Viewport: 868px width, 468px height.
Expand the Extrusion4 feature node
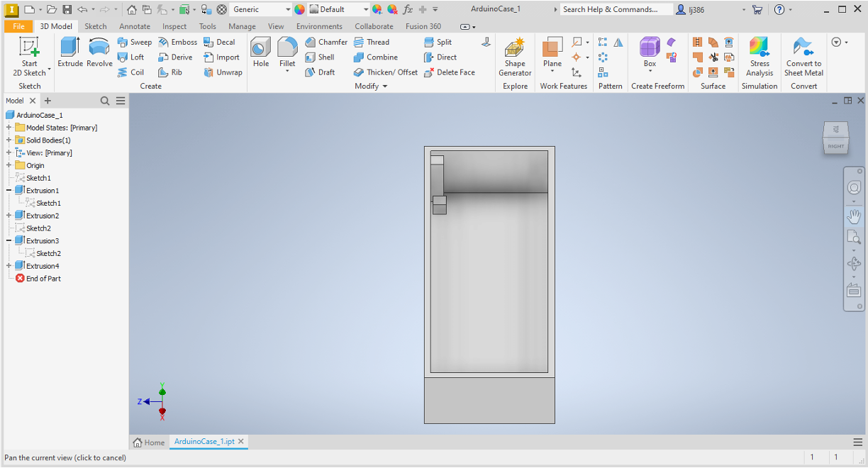pos(9,266)
